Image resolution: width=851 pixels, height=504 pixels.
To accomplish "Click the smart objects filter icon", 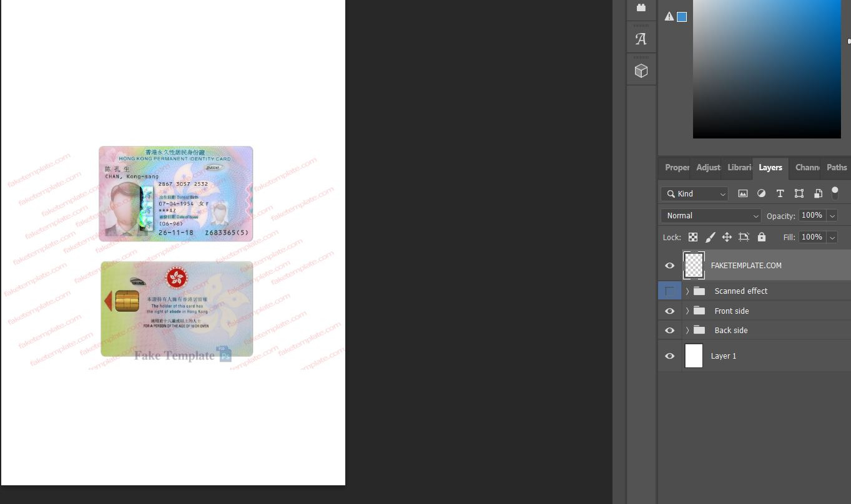I will pyautogui.click(x=818, y=193).
